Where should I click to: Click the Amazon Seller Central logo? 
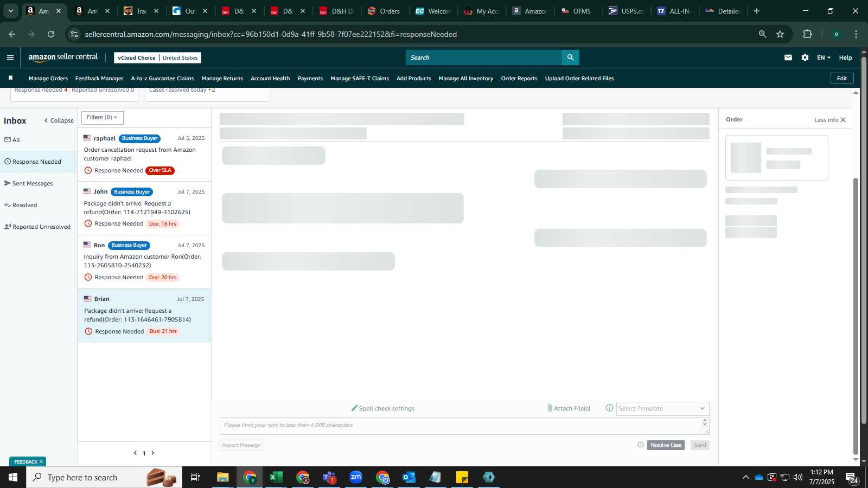pos(63,57)
